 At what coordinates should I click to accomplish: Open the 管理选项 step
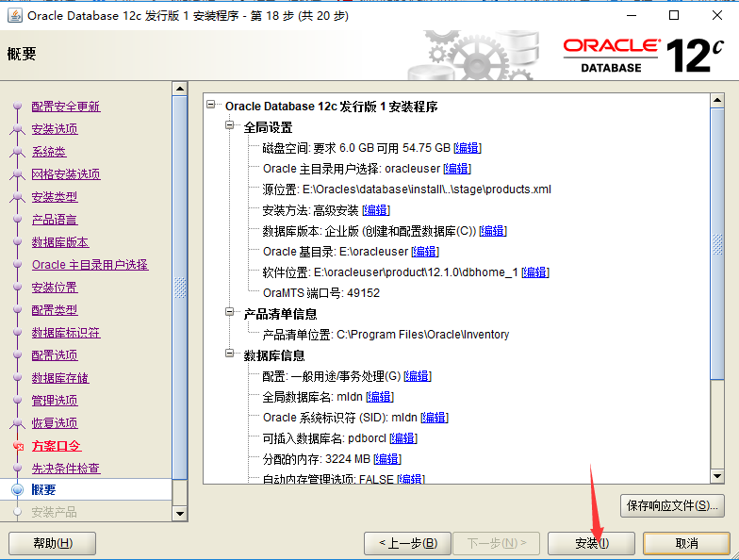coord(55,401)
